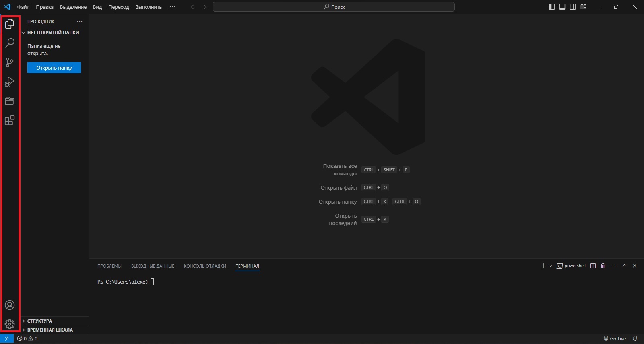This screenshot has width=644, height=344.
Task: Open the Выделение menu
Action: 73,7
